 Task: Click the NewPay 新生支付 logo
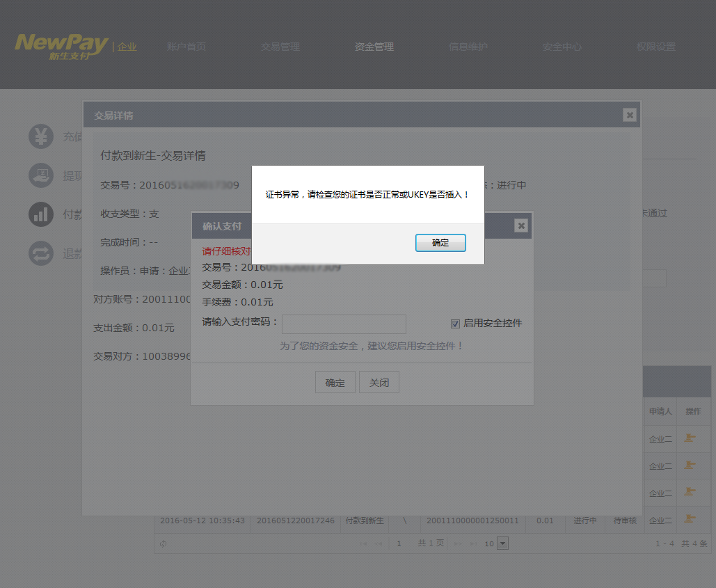click(x=62, y=47)
